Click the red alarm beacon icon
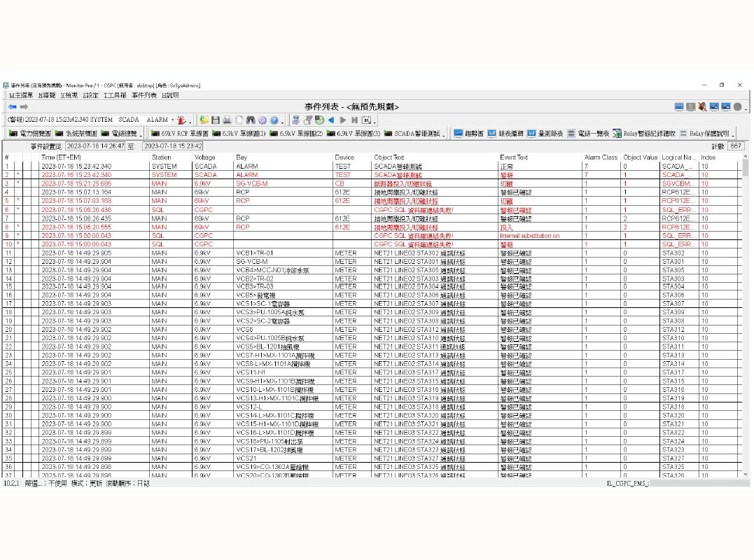Image resolution: width=754 pixels, height=560 pixels. tap(181, 120)
